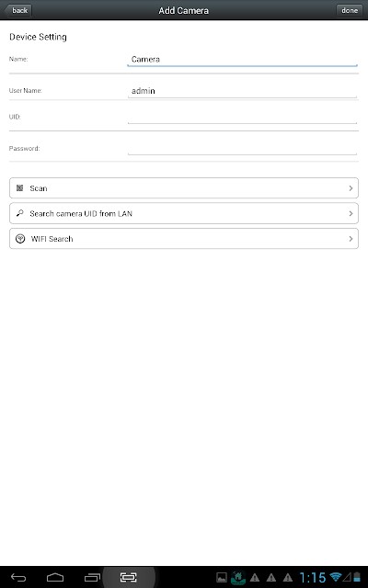The image size is (368, 588).
Task: Expand the Scan row chevron
Action: click(351, 187)
